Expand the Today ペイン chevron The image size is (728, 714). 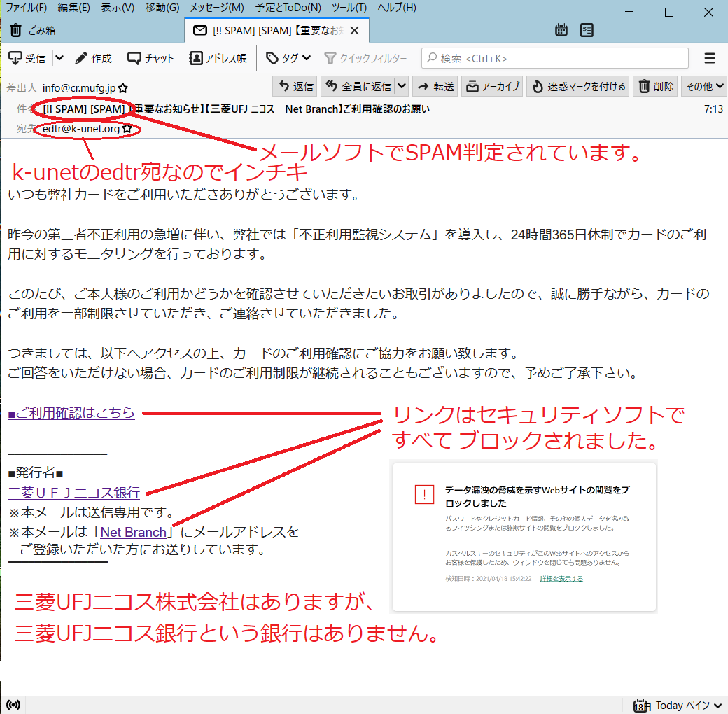718,706
